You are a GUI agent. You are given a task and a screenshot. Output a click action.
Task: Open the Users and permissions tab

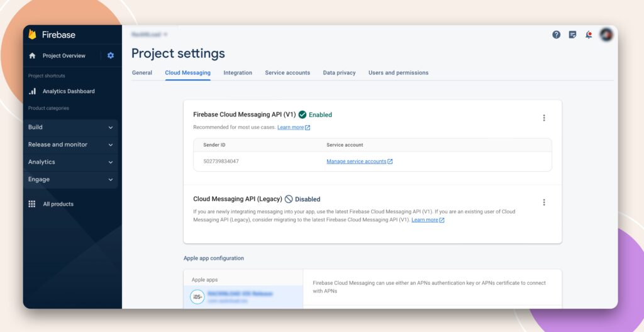tap(398, 73)
